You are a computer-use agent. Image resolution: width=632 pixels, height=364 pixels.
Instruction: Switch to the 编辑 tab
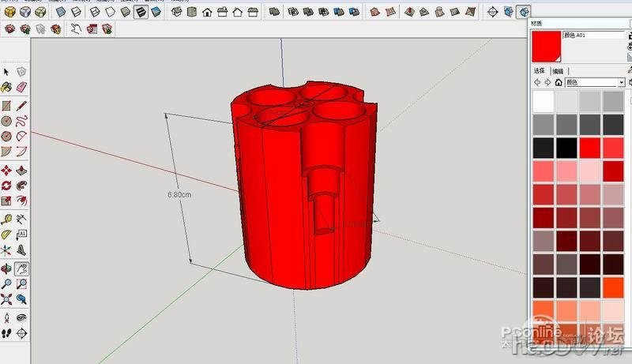coord(558,71)
